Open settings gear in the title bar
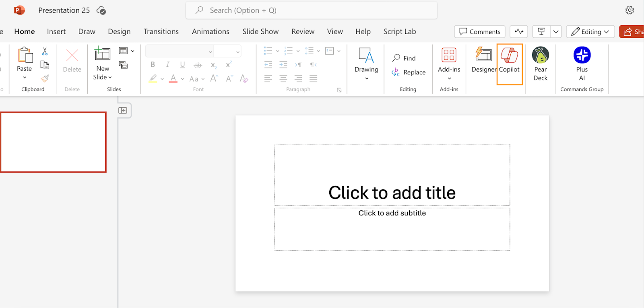The image size is (644, 308). click(630, 10)
